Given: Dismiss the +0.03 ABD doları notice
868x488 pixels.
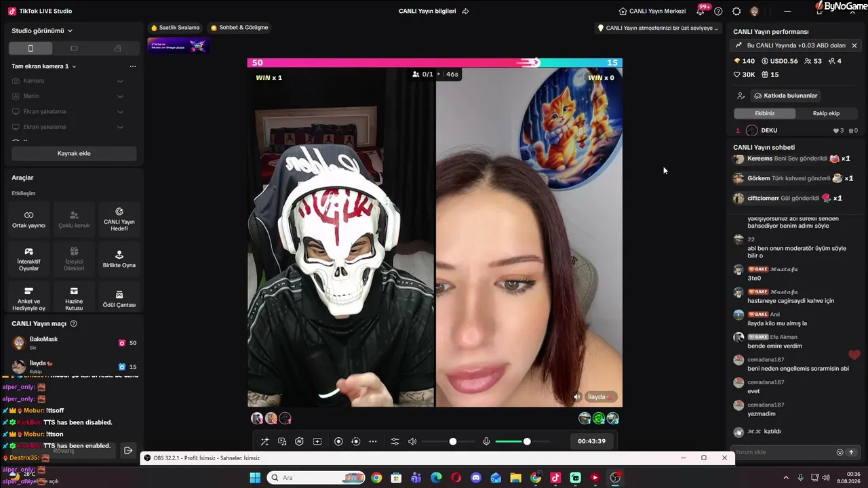Looking at the screenshot, I should (854, 45).
